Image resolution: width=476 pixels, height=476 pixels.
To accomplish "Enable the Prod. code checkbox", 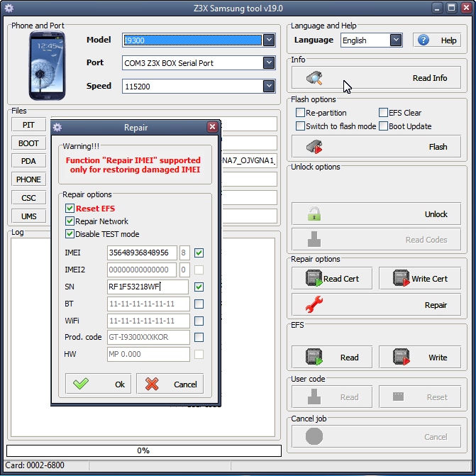I will [x=199, y=337].
